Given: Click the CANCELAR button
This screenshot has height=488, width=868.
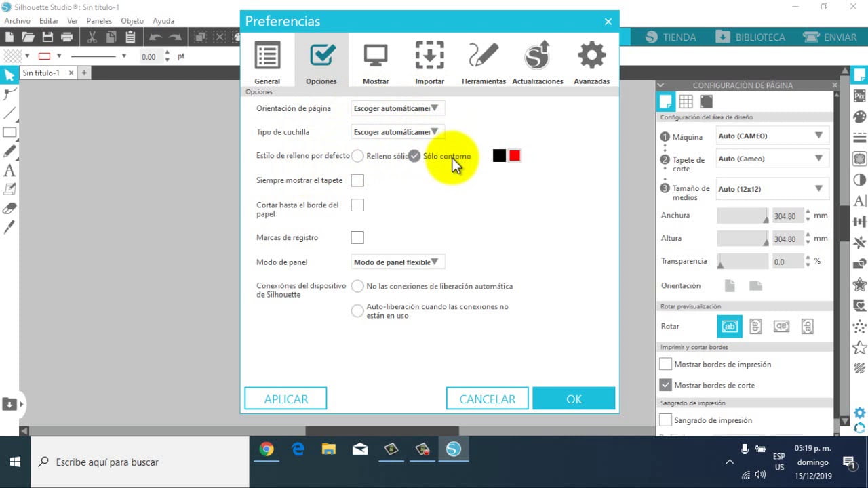Looking at the screenshot, I should 488,399.
